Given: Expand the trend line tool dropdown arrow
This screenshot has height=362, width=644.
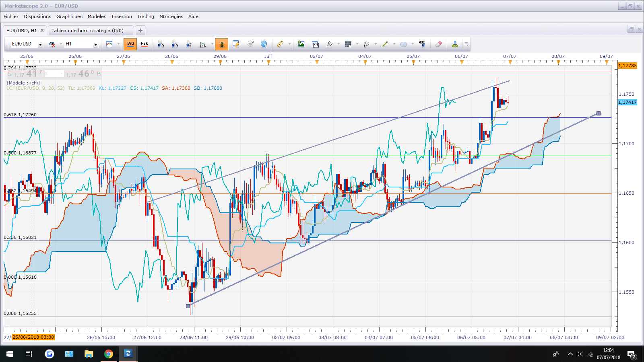Looking at the screenshot, I should tap(394, 44).
